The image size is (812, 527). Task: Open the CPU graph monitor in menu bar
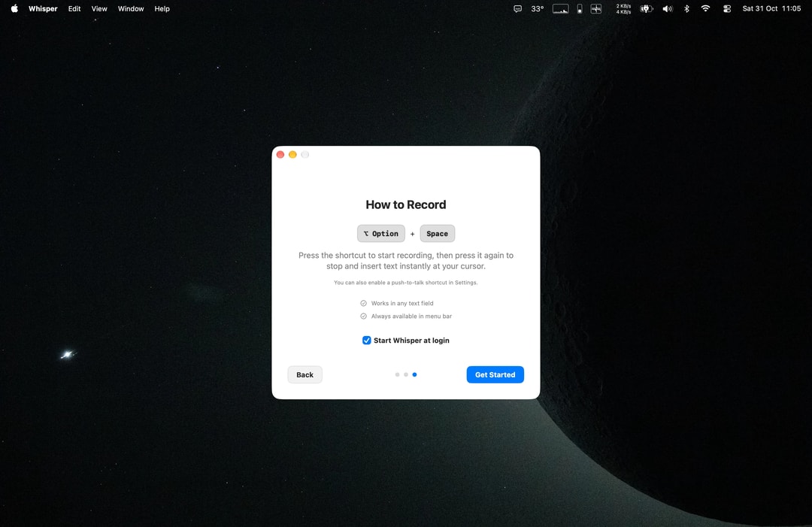click(x=560, y=9)
